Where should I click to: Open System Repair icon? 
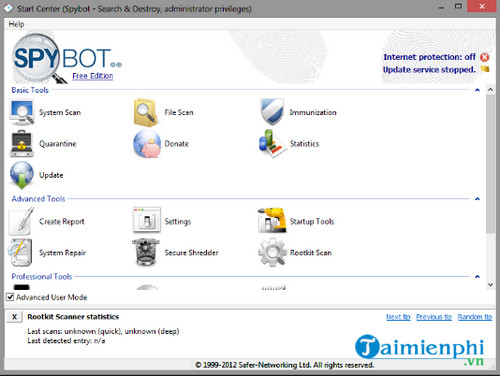[x=21, y=252]
